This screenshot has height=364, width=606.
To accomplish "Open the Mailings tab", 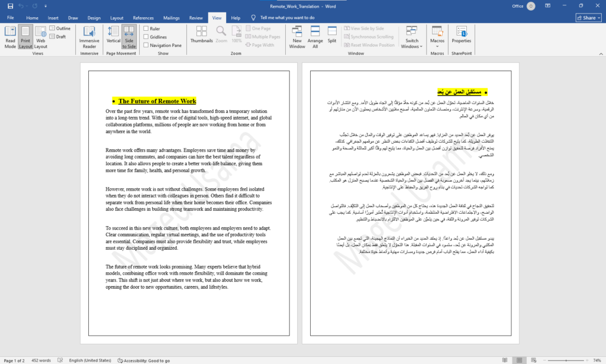I will 171,18.
